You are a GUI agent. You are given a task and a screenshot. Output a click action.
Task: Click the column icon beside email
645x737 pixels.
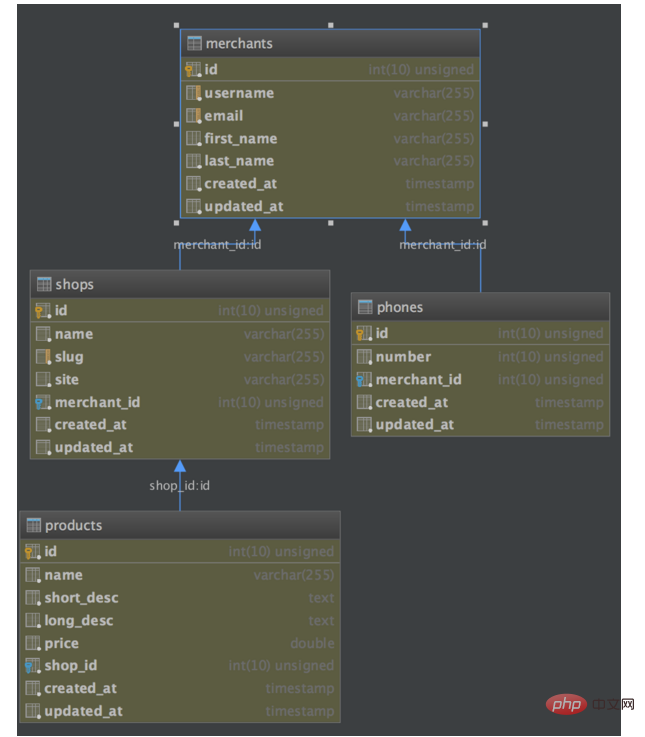(194, 116)
